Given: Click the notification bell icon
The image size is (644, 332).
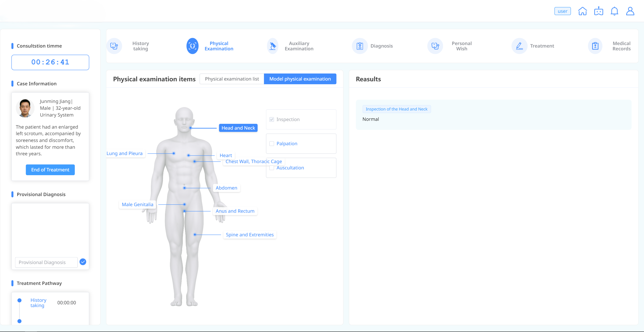Looking at the screenshot, I should (614, 11).
